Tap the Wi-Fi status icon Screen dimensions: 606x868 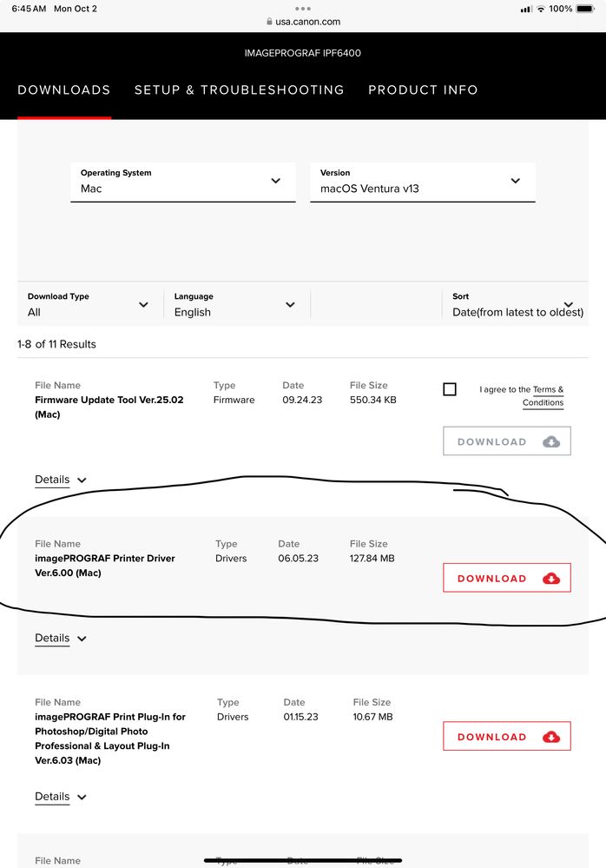coord(541,9)
